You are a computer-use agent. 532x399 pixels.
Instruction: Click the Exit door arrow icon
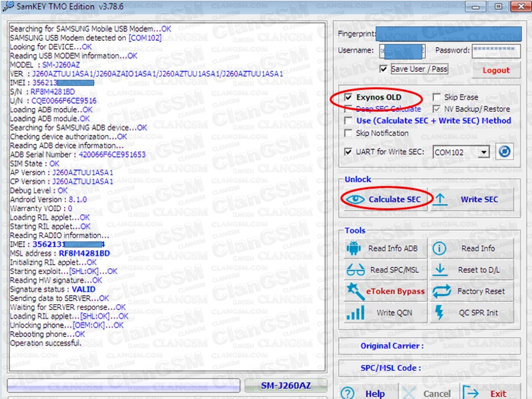[x=470, y=393]
